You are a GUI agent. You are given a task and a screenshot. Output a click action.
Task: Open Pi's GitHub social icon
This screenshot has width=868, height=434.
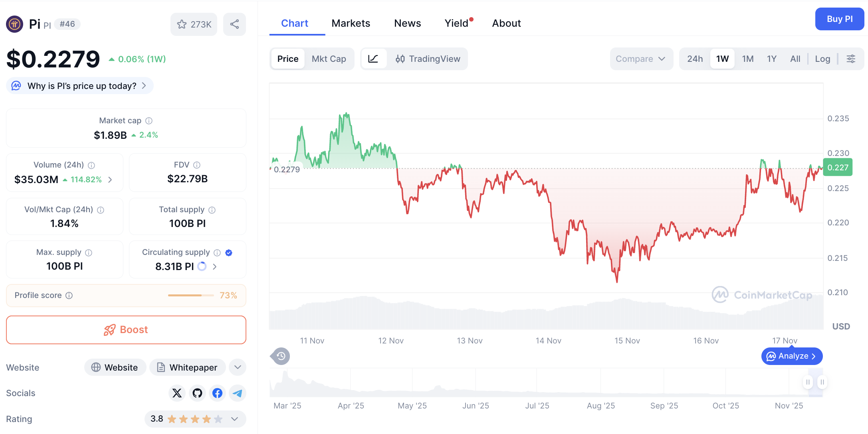click(197, 393)
